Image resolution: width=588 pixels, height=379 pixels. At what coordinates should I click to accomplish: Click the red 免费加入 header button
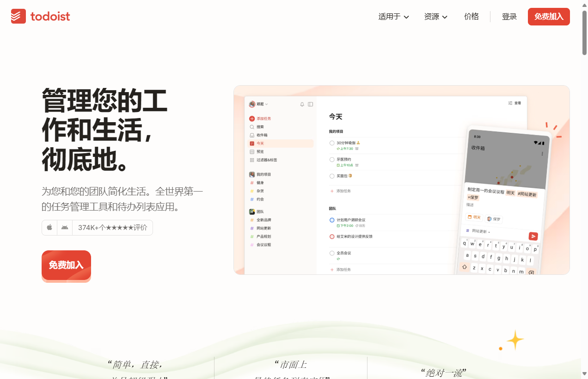(x=549, y=17)
